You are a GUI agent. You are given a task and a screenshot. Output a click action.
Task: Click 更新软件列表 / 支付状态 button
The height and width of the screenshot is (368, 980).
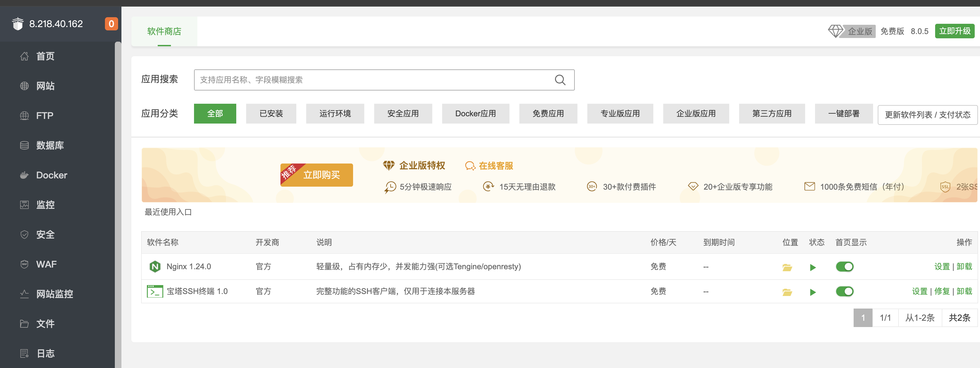coord(928,115)
